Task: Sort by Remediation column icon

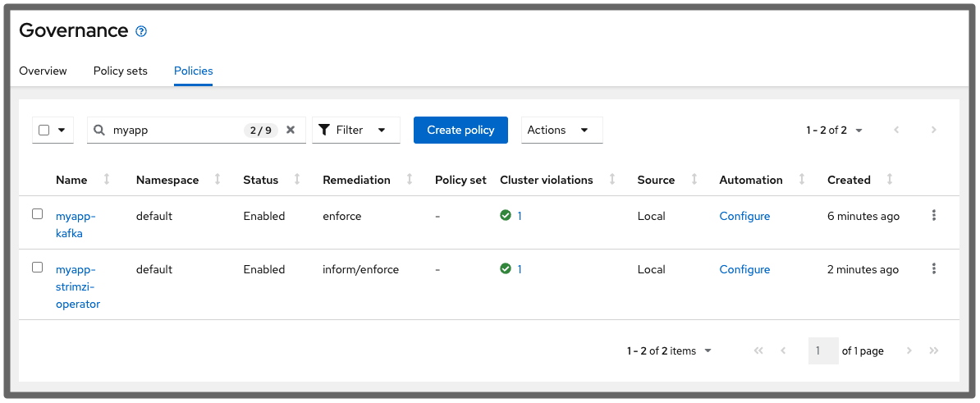Action: [410, 180]
